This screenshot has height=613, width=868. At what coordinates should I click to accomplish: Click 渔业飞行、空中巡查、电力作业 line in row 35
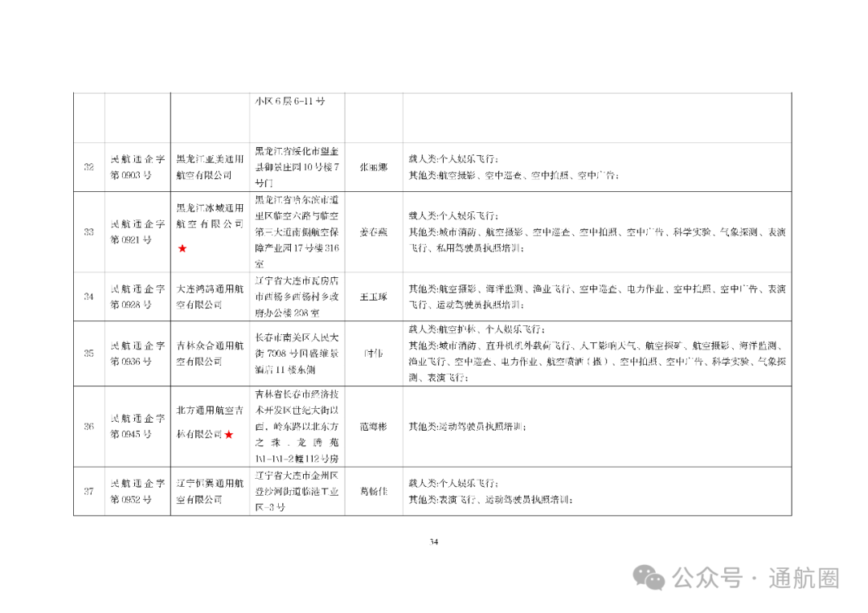pos(597,362)
